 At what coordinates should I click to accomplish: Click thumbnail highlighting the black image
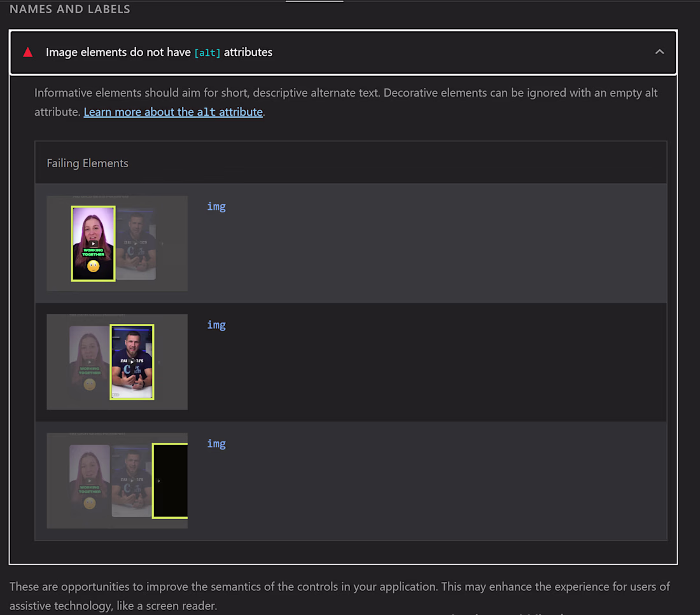point(117,481)
